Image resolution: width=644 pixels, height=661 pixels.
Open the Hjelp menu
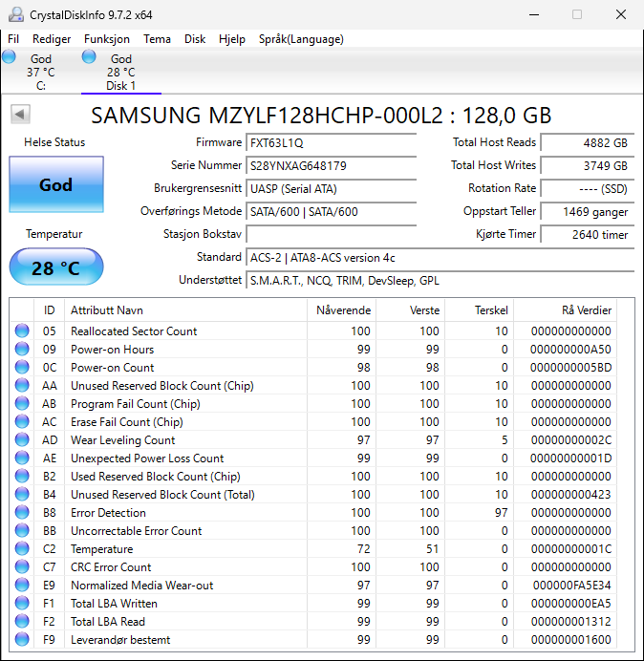[232, 39]
